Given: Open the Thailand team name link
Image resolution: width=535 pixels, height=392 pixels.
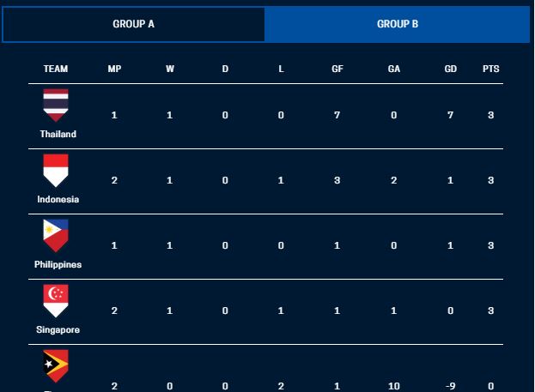Looking at the screenshot, I should (58, 134).
